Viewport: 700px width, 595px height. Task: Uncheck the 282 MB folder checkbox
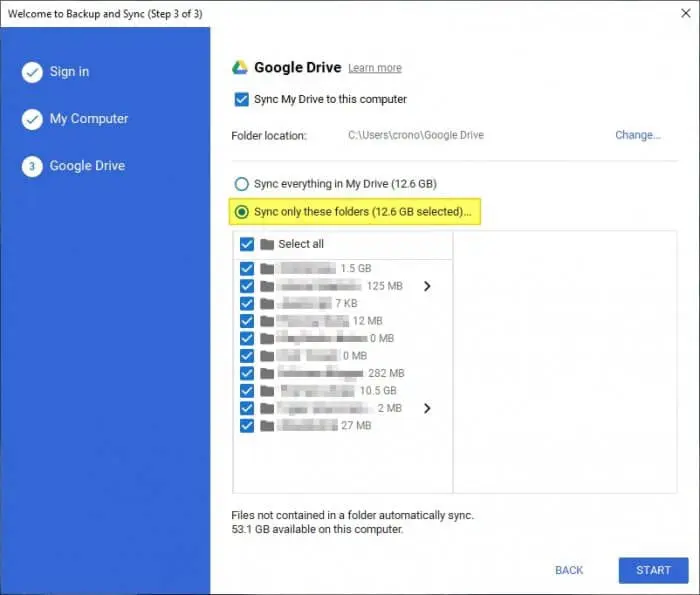[x=247, y=373]
